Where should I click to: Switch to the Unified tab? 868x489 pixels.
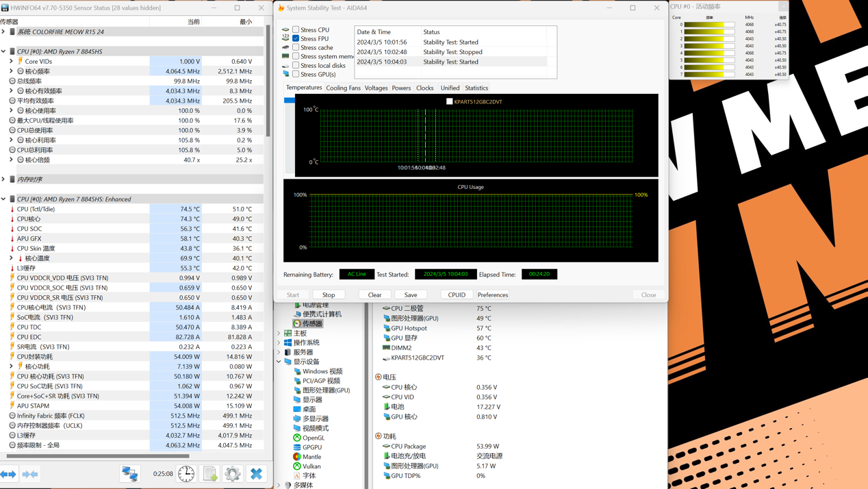pos(450,88)
